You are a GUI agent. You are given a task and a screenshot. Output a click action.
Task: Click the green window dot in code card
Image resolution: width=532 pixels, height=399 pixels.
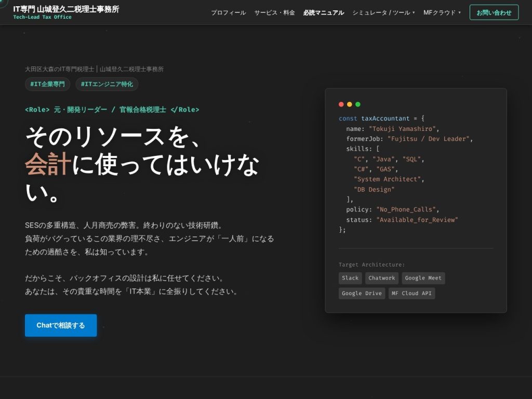357,104
